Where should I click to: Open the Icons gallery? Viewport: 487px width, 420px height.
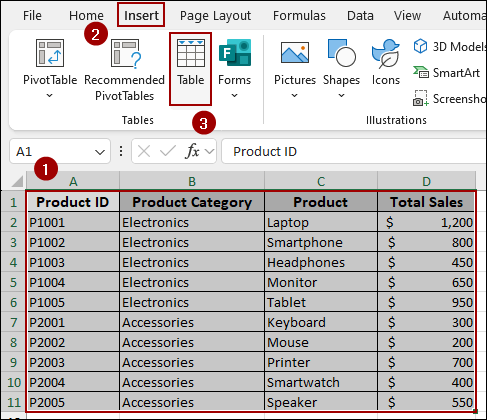tap(386, 62)
